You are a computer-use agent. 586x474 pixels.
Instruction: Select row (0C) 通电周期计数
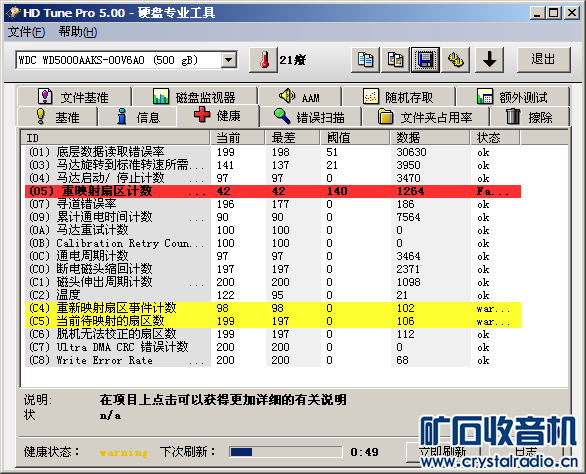click(x=273, y=256)
